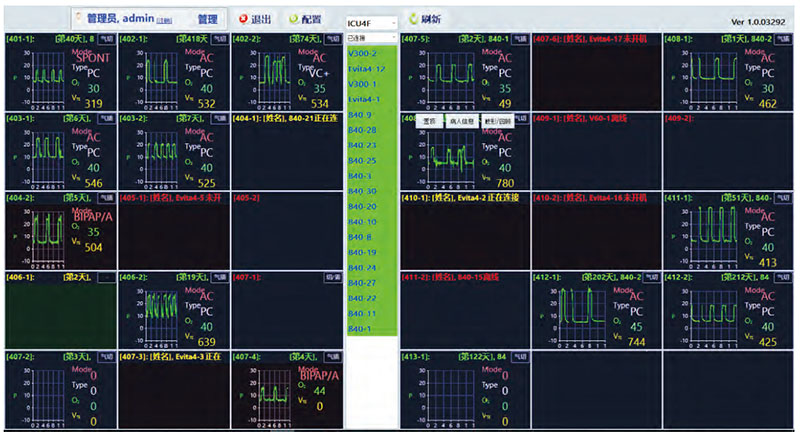Viewport: 800px width, 438px height.
Task: Select 840-22 in the device list
Action: 362,298
